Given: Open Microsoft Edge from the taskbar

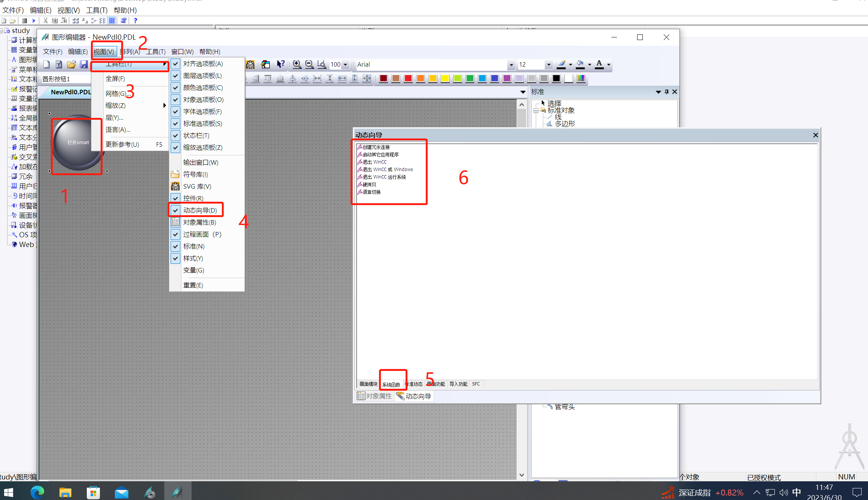Looking at the screenshot, I should click(37, 492).
